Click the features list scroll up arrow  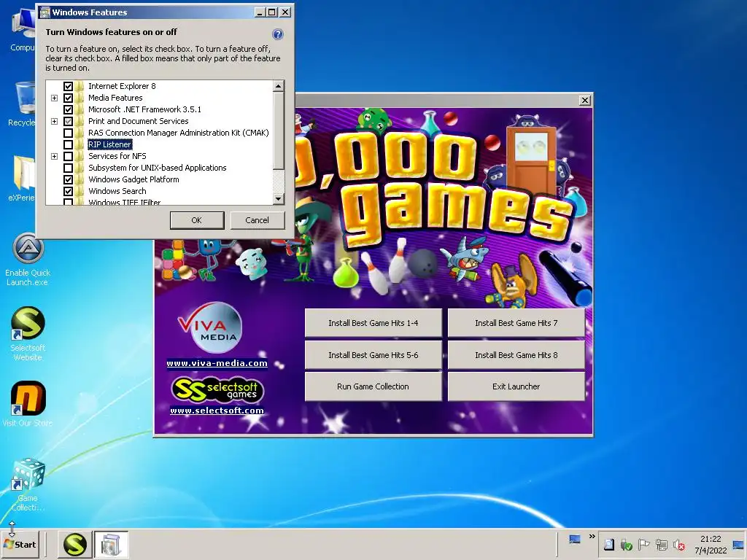[x=279, y=86]
